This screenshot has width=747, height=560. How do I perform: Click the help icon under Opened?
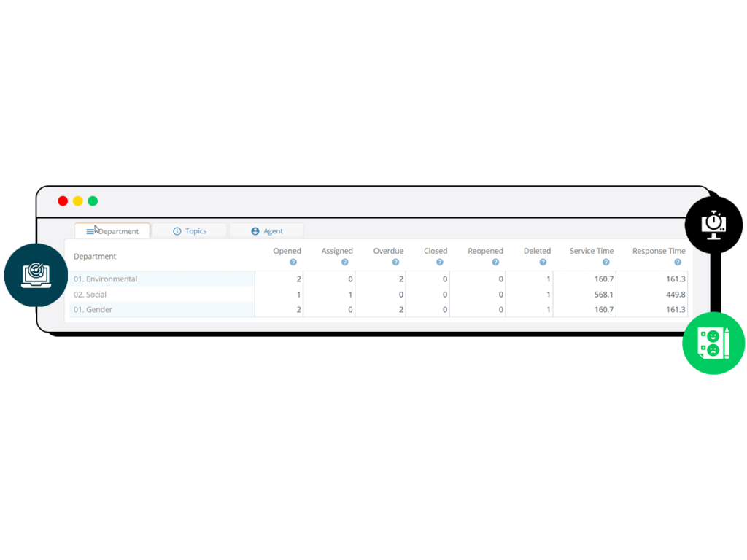coord(293,262)
